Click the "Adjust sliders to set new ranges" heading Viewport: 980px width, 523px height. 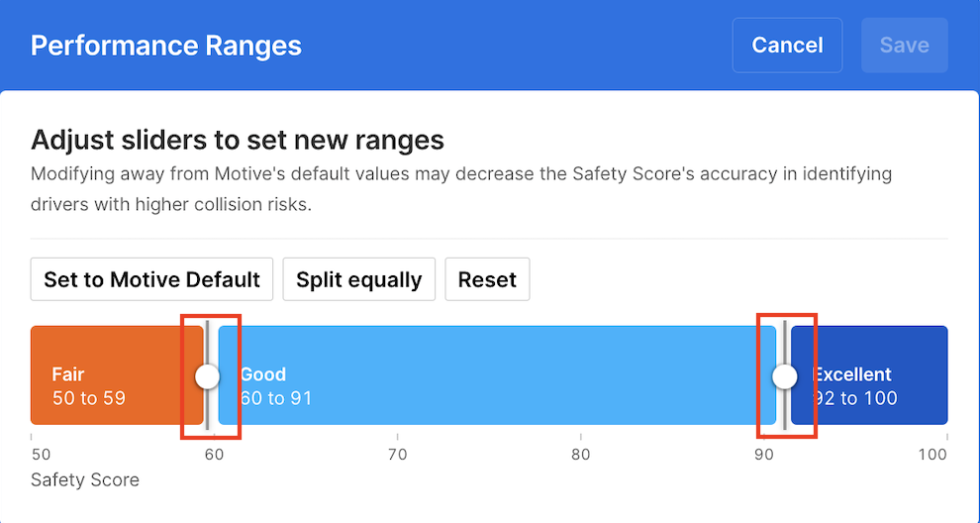coord(238,140)
